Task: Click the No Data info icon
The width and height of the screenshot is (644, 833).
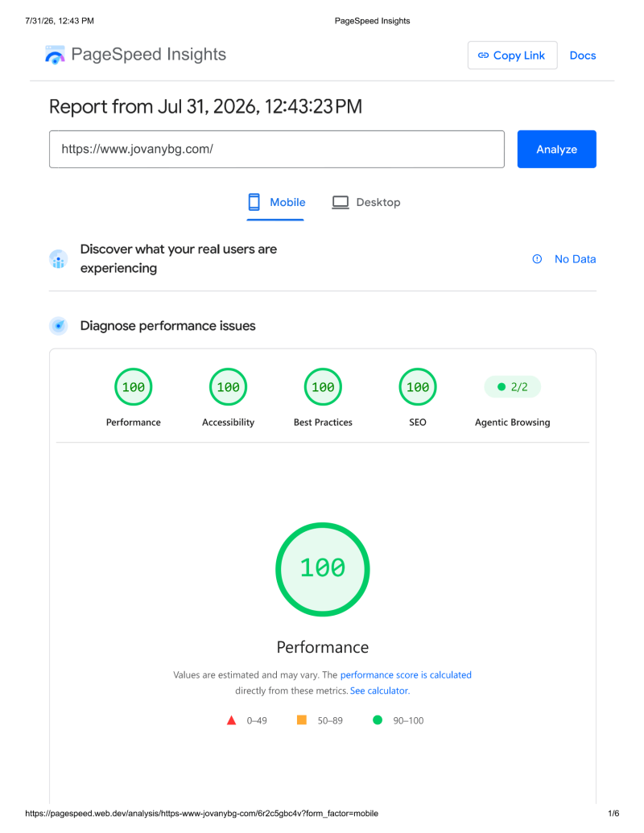Action: point(537,258)
